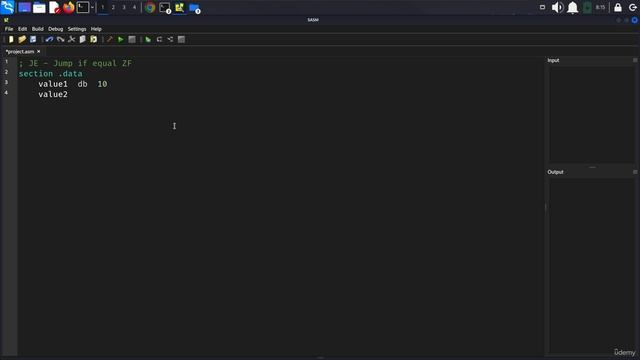This screenshot has height=360, width=640.
Task: Open the Build menu
Action: tap(38, 29)
